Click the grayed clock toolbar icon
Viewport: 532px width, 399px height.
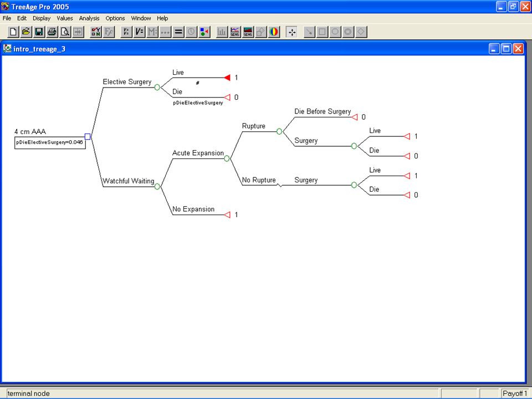click(x=191, y=32)
